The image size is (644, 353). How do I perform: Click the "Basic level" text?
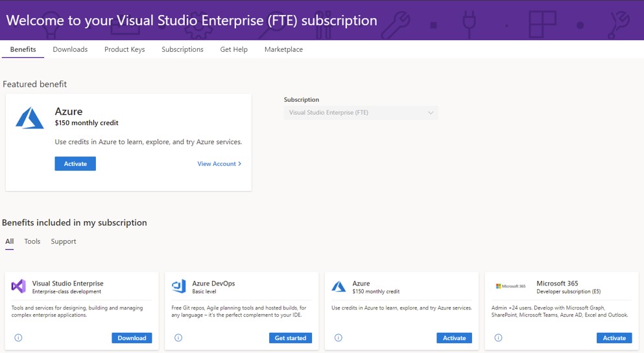(204, 291)
